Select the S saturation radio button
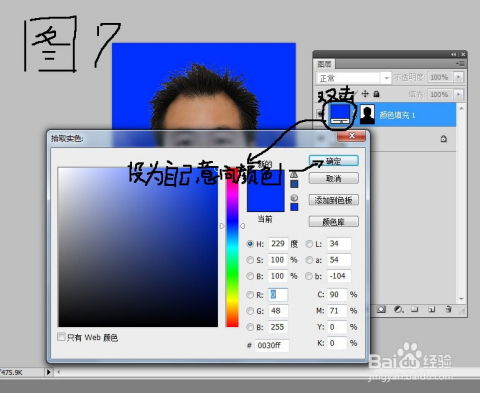 250,260
